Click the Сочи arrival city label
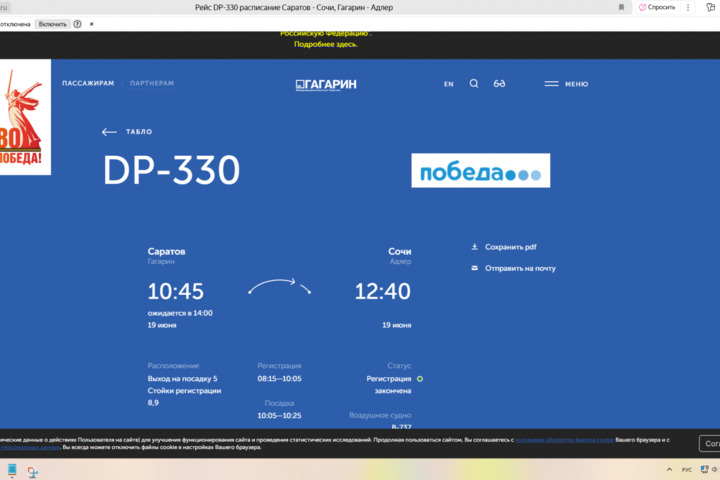The height and width of the screenshot is (480, 720). tap(399, 251)
